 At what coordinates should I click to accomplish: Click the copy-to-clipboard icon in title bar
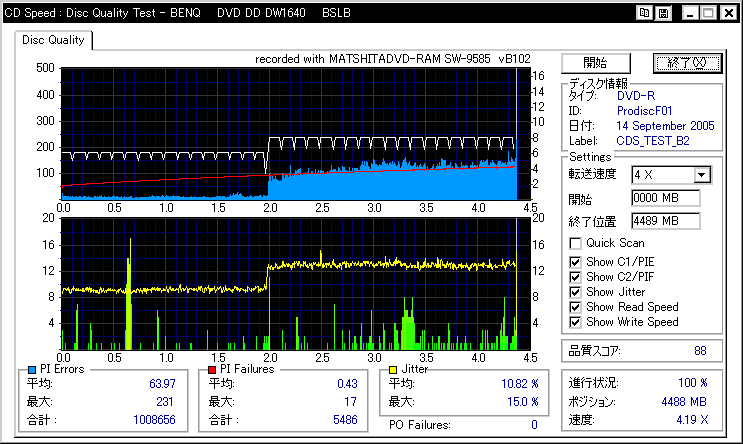click(x=646, y=13)
